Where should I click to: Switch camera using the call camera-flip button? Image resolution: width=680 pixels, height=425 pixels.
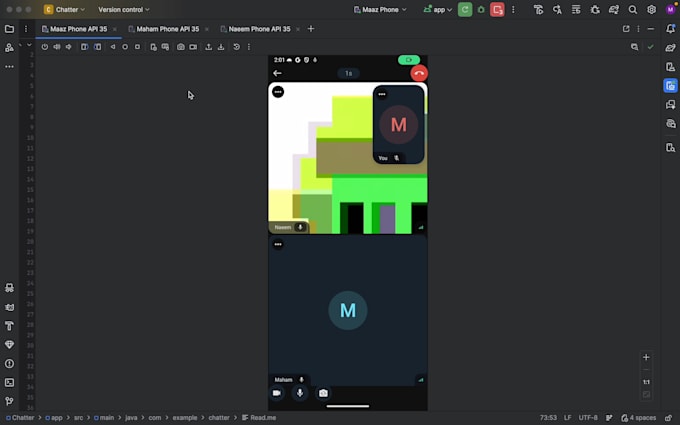tap(323, 393)
